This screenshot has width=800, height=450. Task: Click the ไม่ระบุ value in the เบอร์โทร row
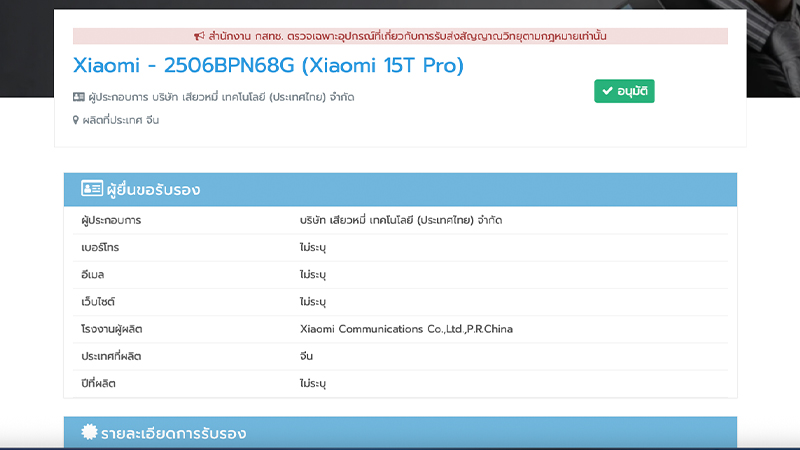(x=313, y=247)
